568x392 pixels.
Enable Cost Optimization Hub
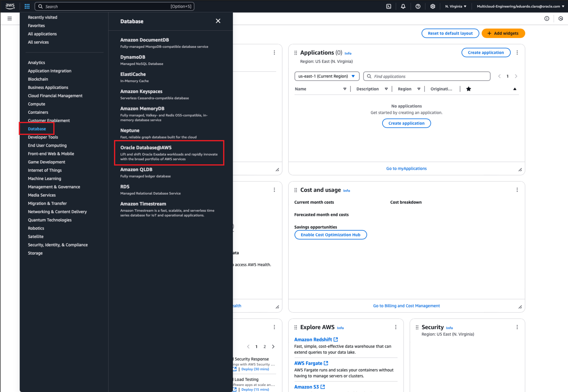tap(330, 235)
